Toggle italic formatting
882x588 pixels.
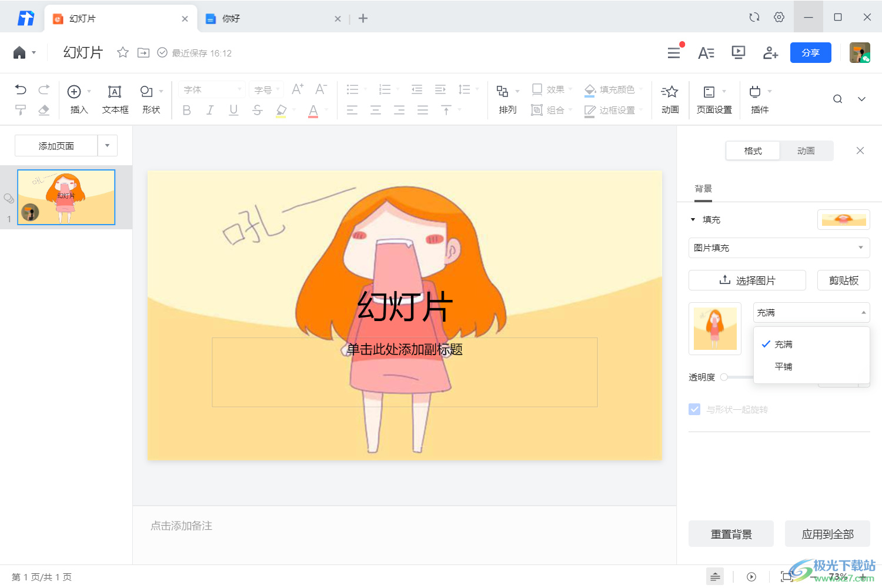[210, 110]
